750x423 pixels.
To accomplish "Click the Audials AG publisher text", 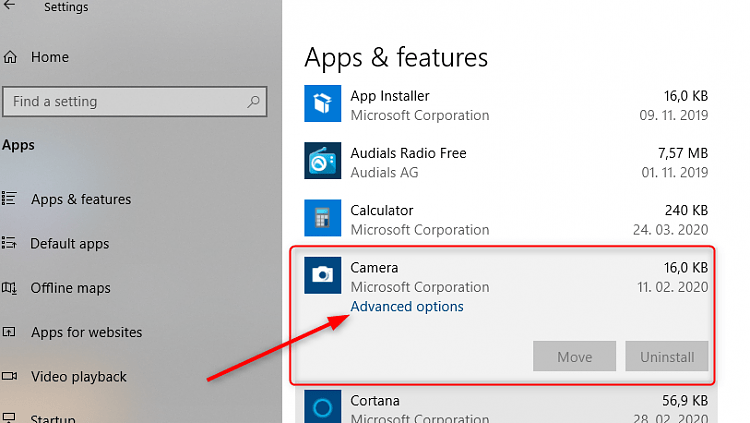I will [x=384, y=173].
